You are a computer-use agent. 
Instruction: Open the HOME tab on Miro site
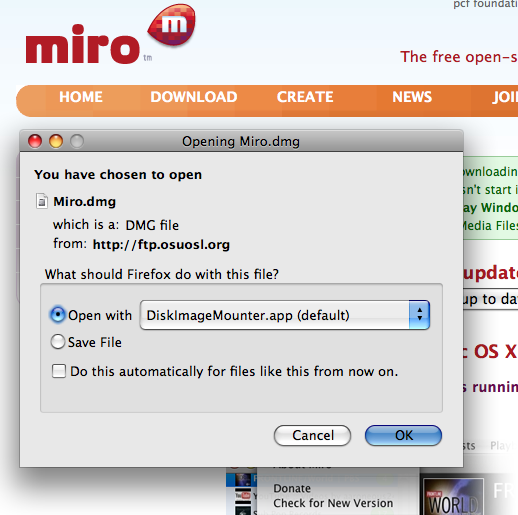coord(81,97)
